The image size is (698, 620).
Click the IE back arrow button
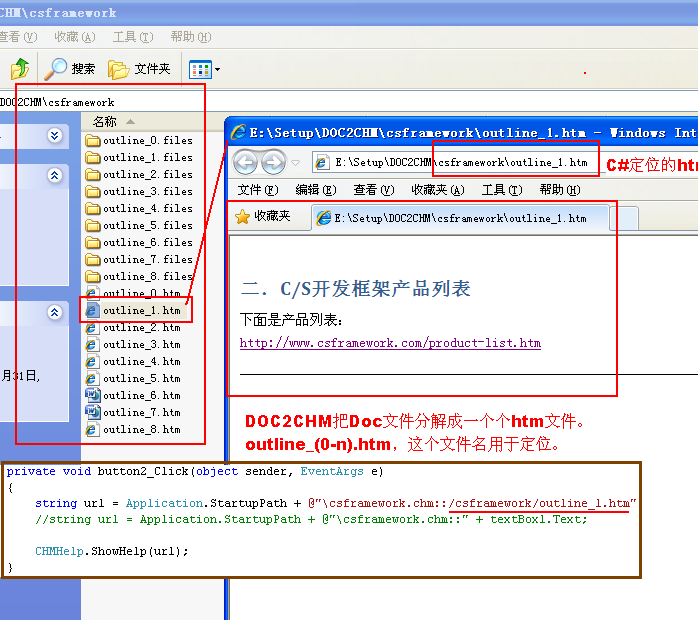pyautogui.click(x=245, y=162)
